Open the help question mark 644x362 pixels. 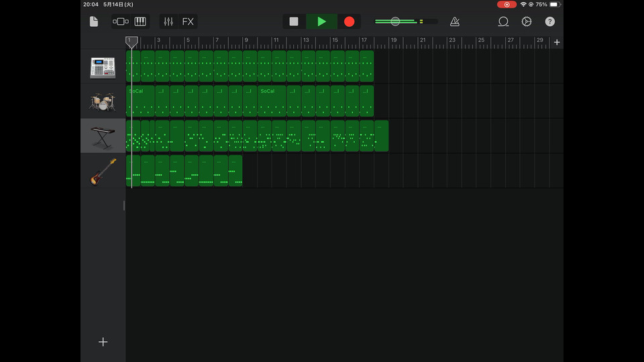549,21
